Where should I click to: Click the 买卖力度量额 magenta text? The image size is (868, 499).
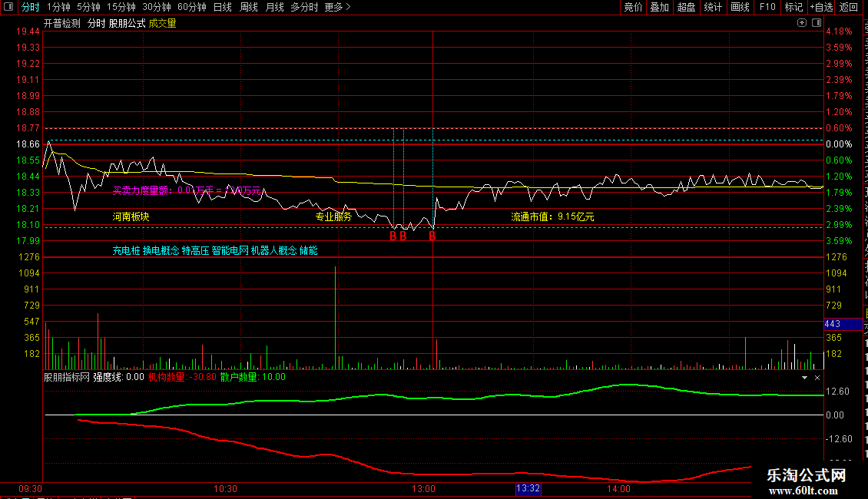click(x=187, y=191)
